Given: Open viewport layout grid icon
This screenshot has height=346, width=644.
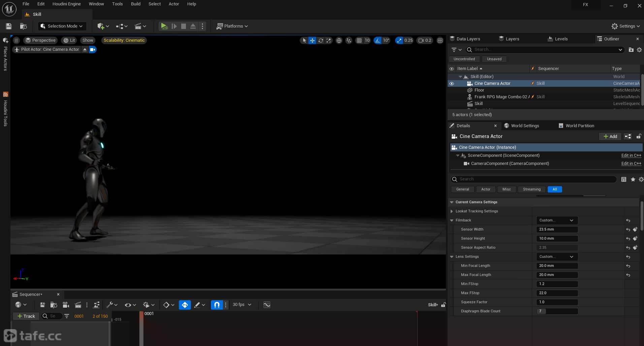Looking at the screenshot, I should pyautogui.click(x=440, y=40).
